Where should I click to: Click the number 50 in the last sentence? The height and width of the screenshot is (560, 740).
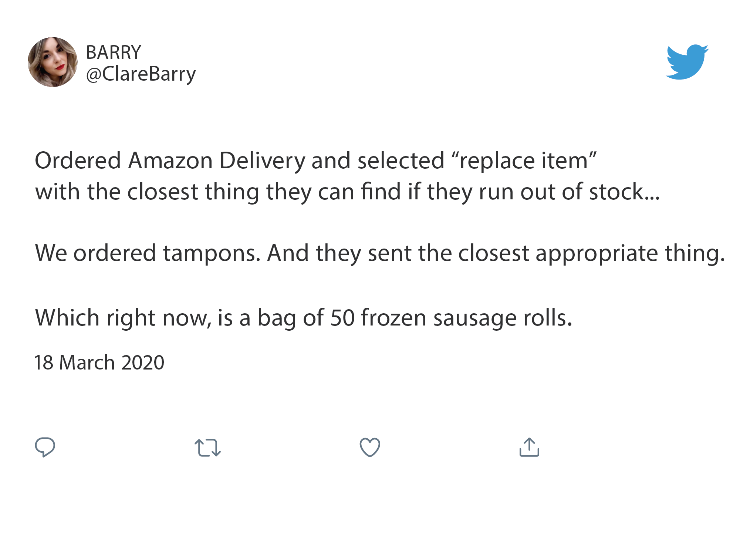pyautogui.click(x=342, y=318)
